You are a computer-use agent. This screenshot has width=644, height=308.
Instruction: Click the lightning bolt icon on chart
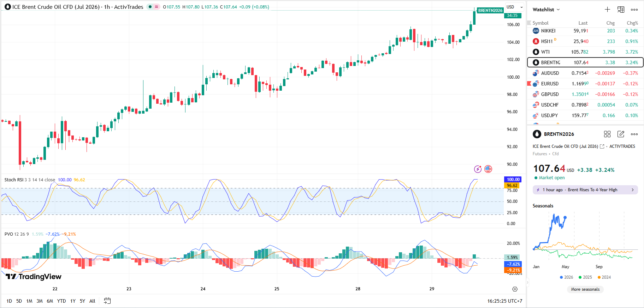click(478, 169)
